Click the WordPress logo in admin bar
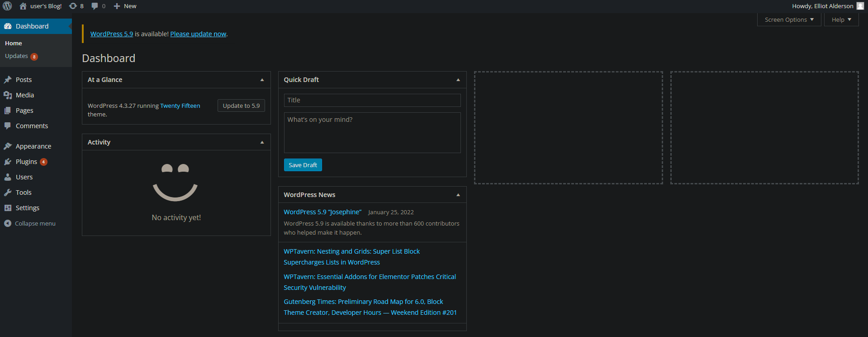This screenshot has height=337, width=868. [x=7, y=6]
